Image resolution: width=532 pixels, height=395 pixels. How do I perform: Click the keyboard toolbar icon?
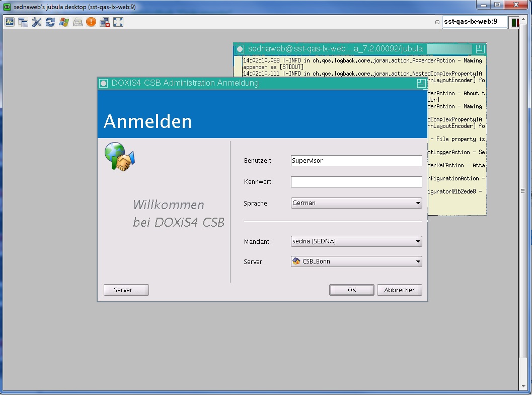click(x=78, y=22)
